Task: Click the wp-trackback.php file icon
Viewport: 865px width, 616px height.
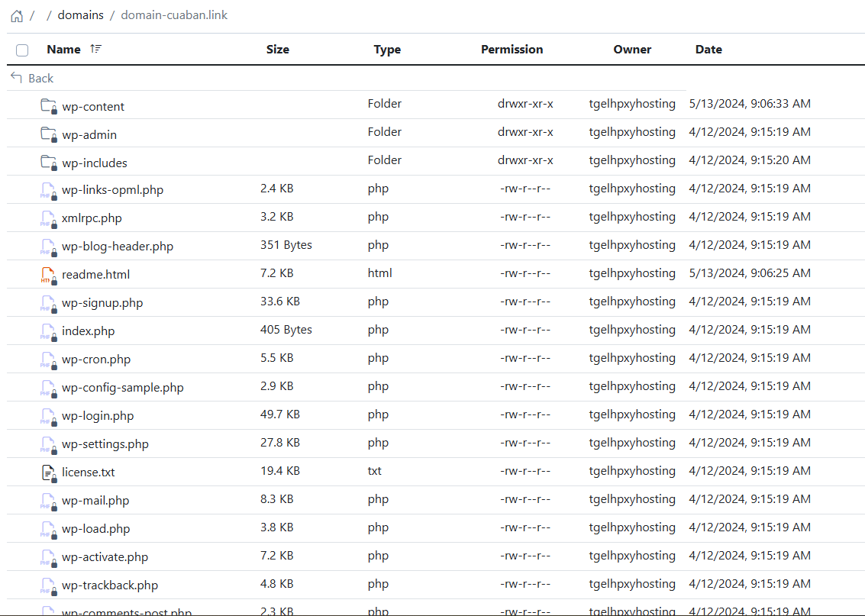Action: pyautogui.click(x=49, y=585)
